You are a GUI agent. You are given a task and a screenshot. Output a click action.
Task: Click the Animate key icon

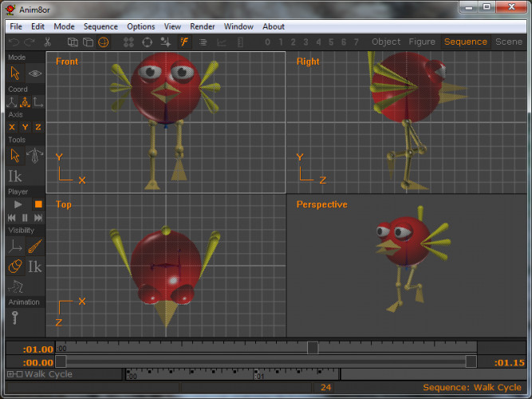15,318
